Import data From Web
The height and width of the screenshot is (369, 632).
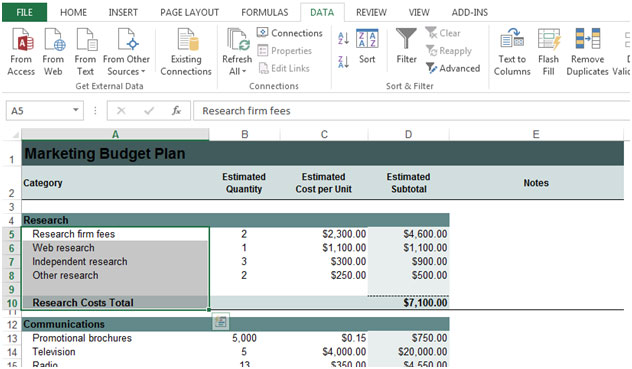53,52
